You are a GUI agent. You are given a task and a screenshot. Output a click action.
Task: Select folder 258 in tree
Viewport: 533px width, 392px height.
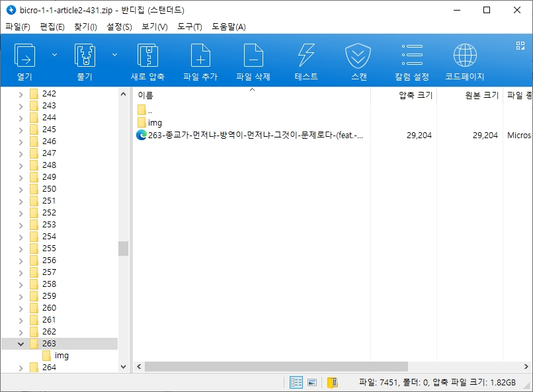(49, 284)
